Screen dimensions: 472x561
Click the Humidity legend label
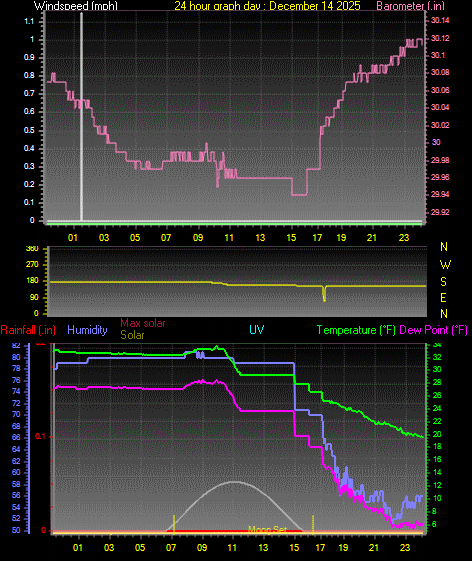click(x=87, y=330)
